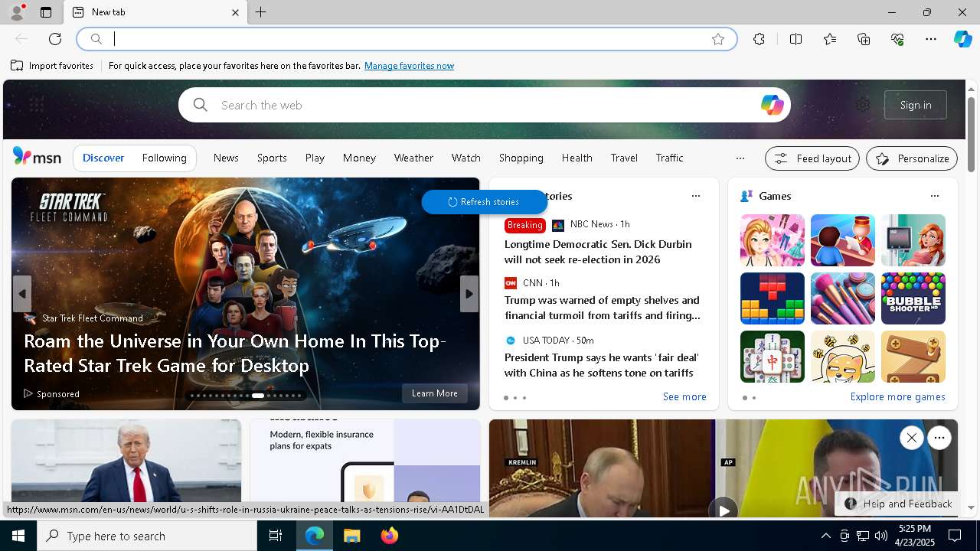Open the Collections icon

[x=864, y=39]
